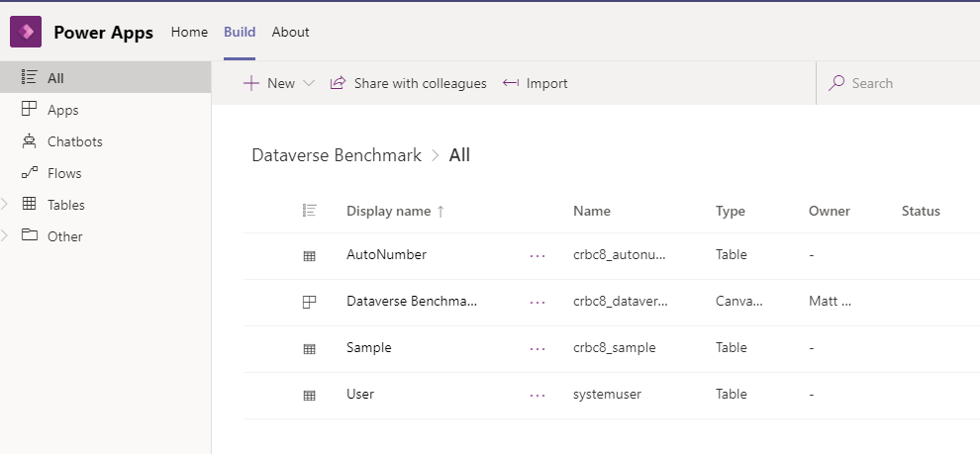Click the Import arrow icon

click(511, 83)
